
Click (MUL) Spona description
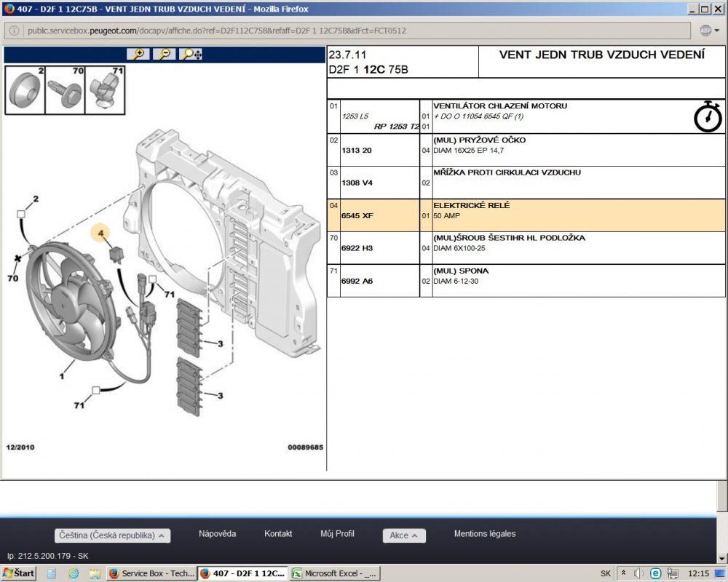click(461, 271)
